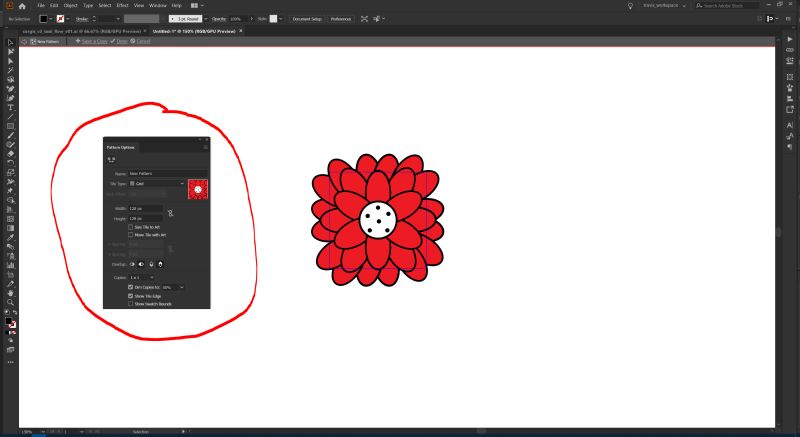Select the Magic Wand tool

[10, 70]
